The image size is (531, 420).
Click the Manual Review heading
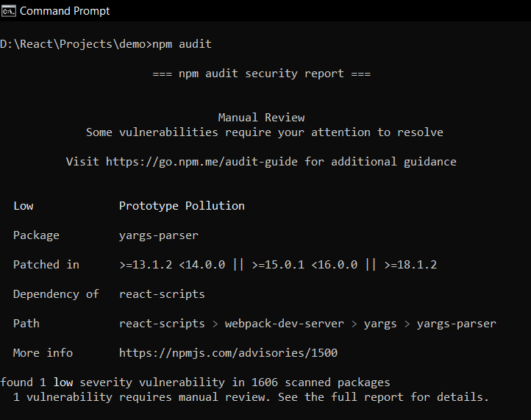[261, 118]
